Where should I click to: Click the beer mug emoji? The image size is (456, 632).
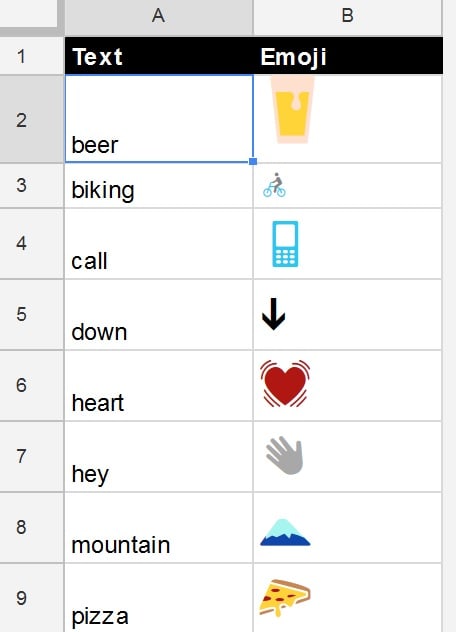[292, 109]
